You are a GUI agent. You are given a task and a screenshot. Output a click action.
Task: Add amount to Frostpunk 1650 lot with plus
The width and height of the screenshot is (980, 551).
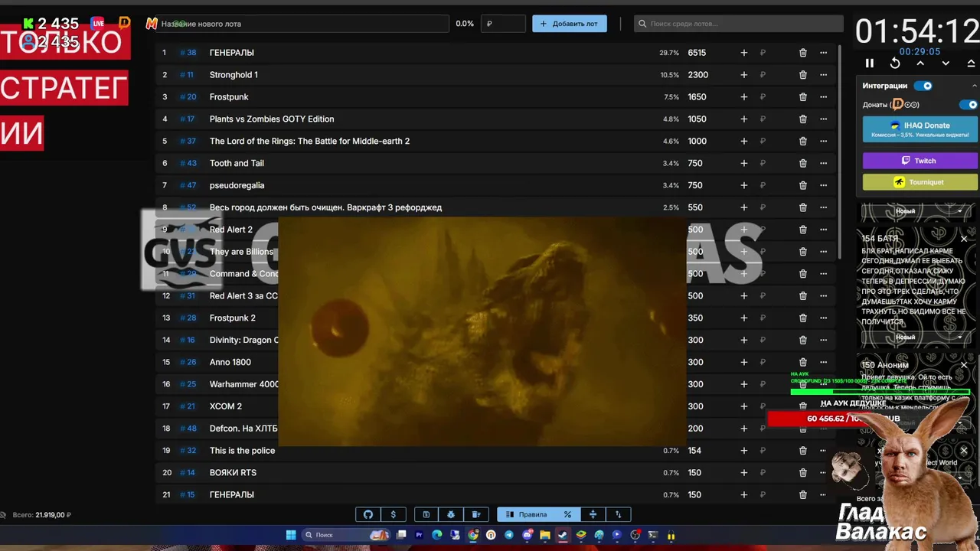[743, 97]
